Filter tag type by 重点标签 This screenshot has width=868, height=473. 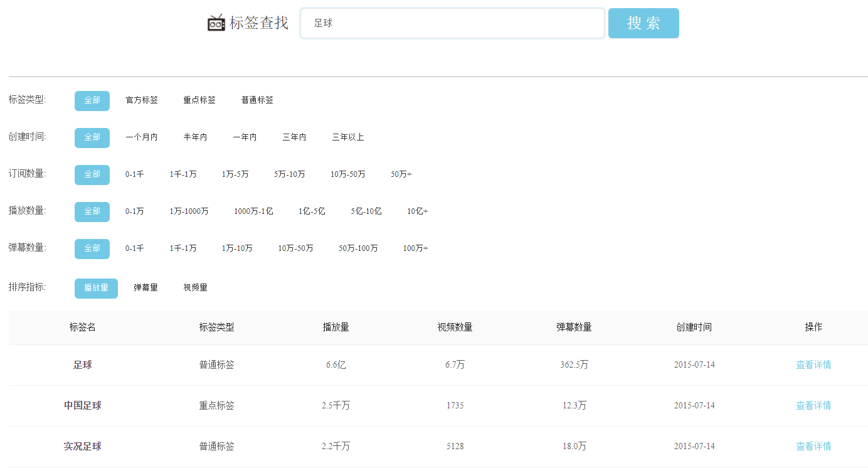199,100
